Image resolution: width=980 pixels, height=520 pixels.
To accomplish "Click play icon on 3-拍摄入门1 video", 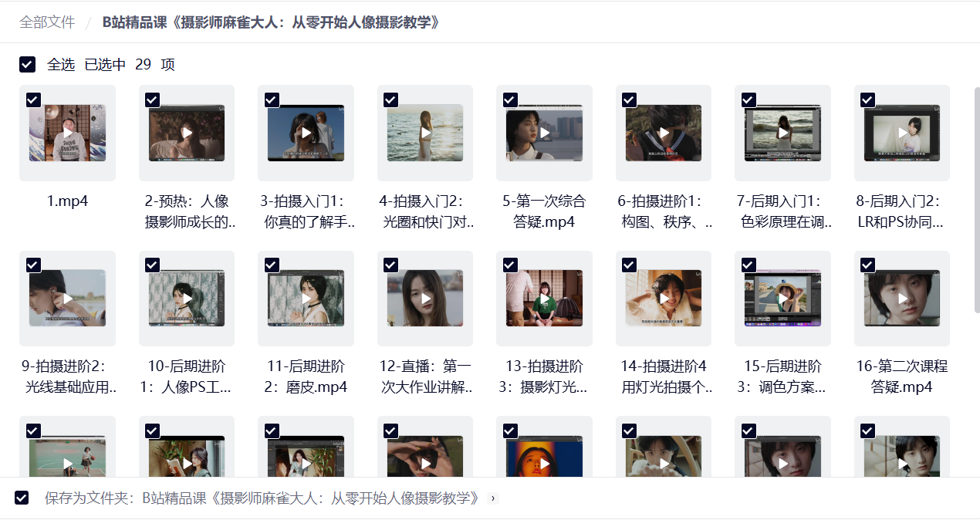I will coord(306,133).
